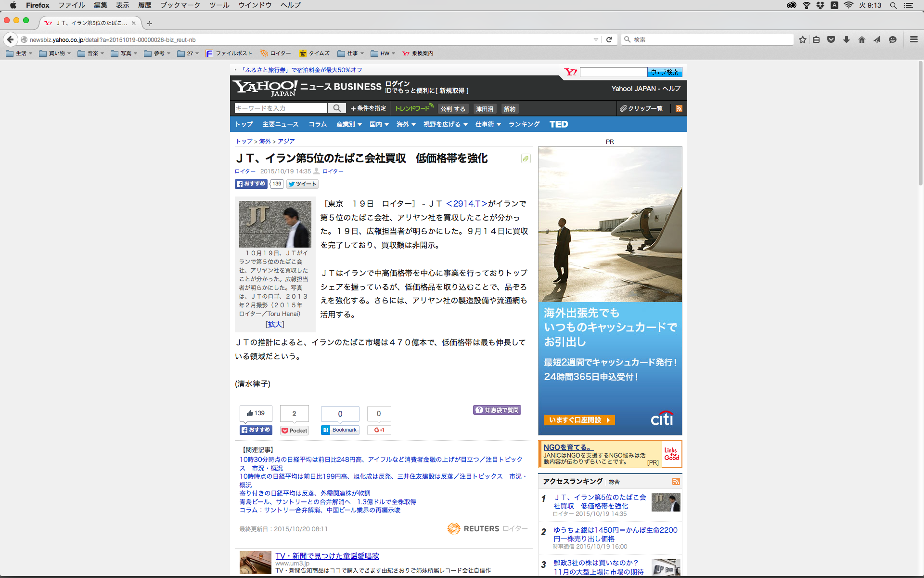Expand the 産業別 navigation dropdown
The height and width of the screenshot is (578, 924).
click(x=349, y=124)
